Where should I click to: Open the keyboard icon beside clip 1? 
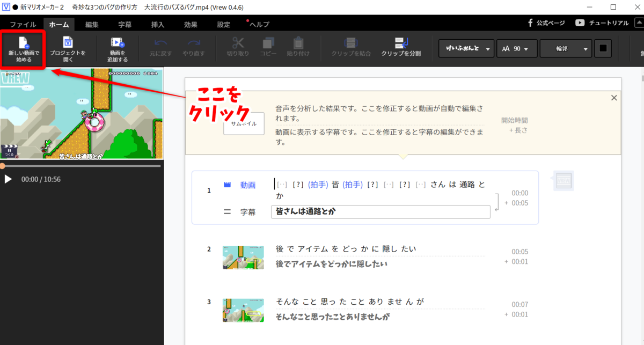point(563,181)
